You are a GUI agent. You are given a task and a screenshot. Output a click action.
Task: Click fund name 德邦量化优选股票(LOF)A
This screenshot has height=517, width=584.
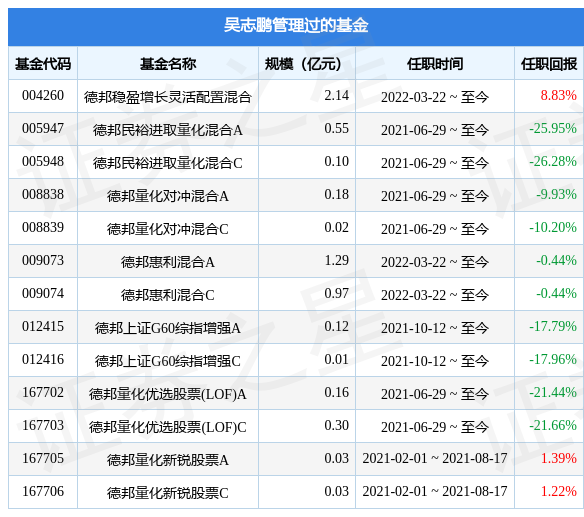(168, 394)
